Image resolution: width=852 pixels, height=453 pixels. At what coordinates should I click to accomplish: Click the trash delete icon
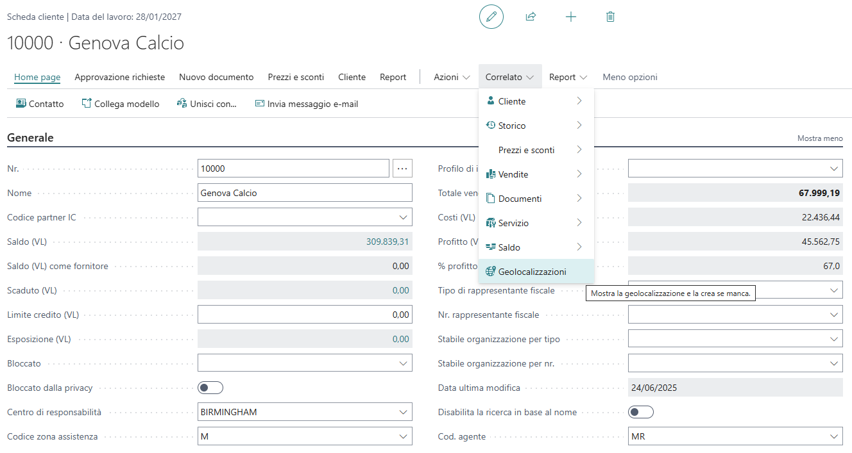coord(610,17)
